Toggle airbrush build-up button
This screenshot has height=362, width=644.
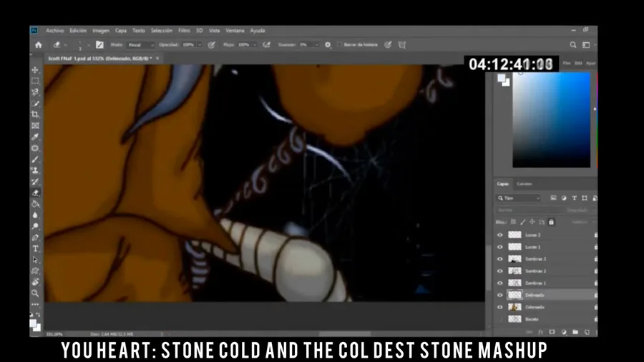pyautogui.click(x=267, y=45)
